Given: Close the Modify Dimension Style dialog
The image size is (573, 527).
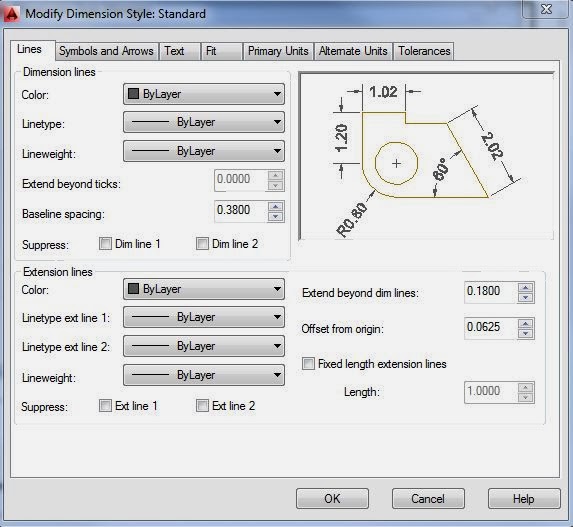Looking at the screenshot, I should coord(546,9).
